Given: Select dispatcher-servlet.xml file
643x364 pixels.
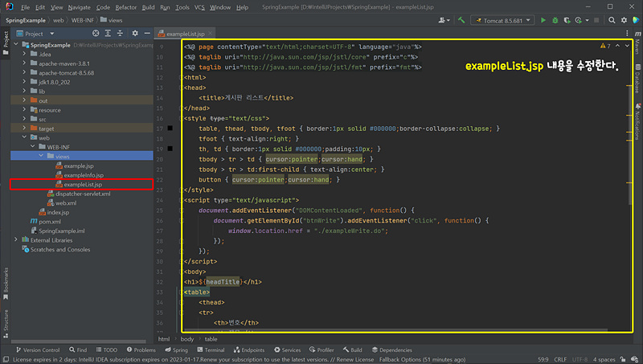Looking at the screenshot, I should click(83, 194).
